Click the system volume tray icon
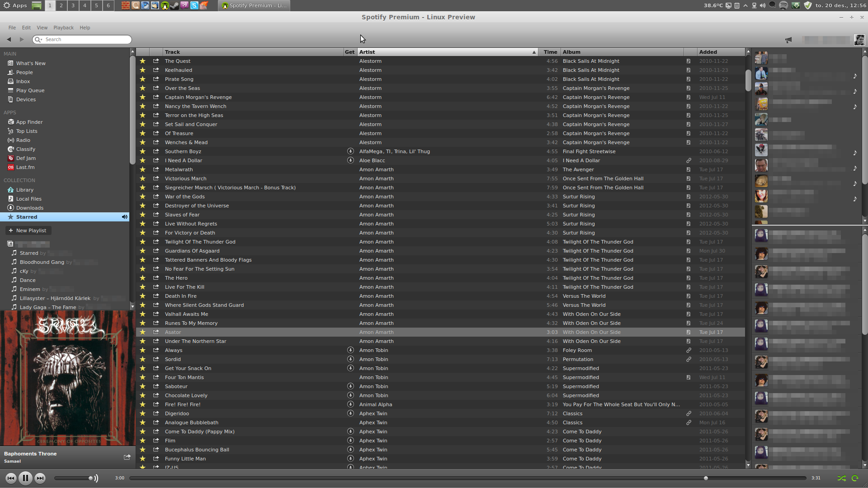 point(763,5)
